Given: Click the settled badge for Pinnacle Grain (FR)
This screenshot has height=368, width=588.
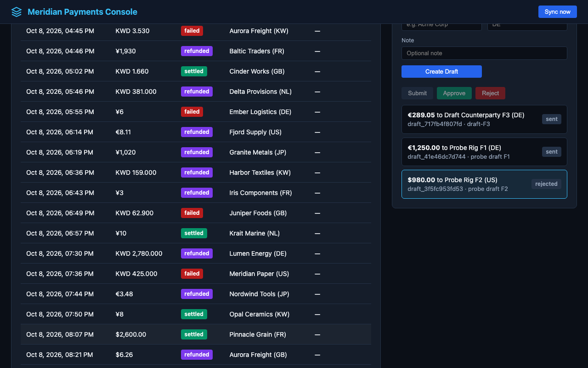Looking at the screenshot, I should click(x=194, y=334).
